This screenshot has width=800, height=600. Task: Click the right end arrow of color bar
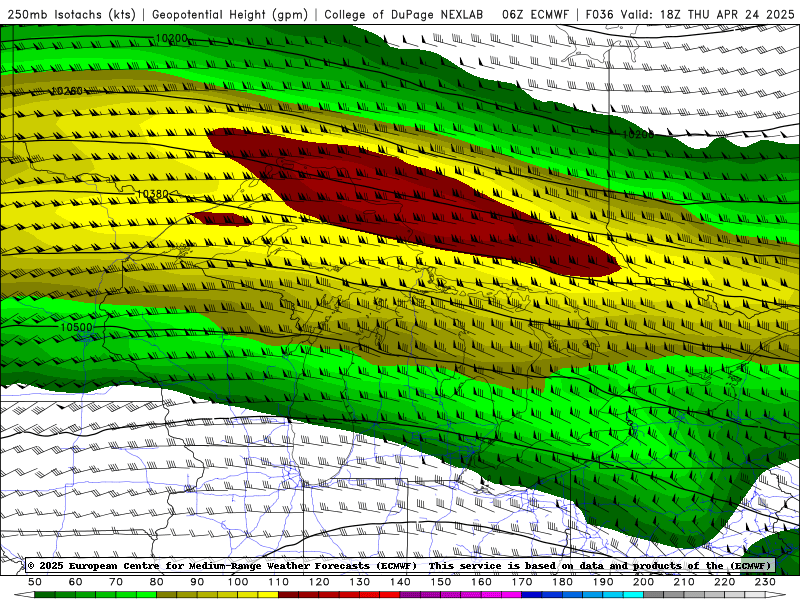tap(776, 595)
